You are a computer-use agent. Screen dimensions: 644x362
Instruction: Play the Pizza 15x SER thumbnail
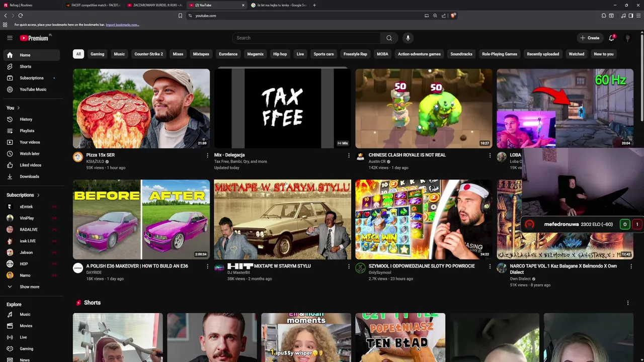tap(141, 109)
